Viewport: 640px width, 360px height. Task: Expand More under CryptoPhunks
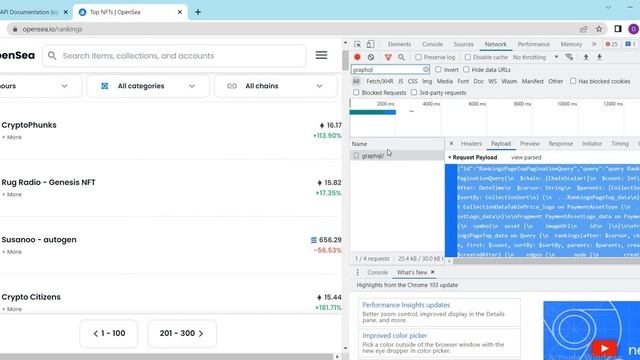tap(12, 137)
